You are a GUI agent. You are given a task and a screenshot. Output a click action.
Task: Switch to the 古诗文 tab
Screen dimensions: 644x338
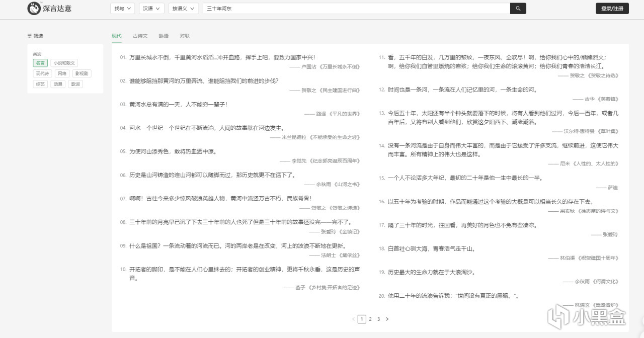click(140, 36)
